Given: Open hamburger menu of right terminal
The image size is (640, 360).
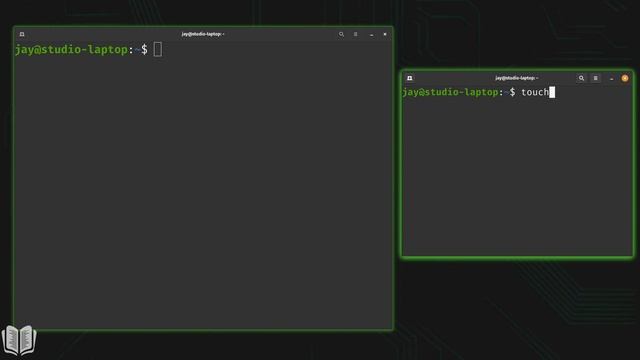Looking at the screenshot, I should point(596,78).
